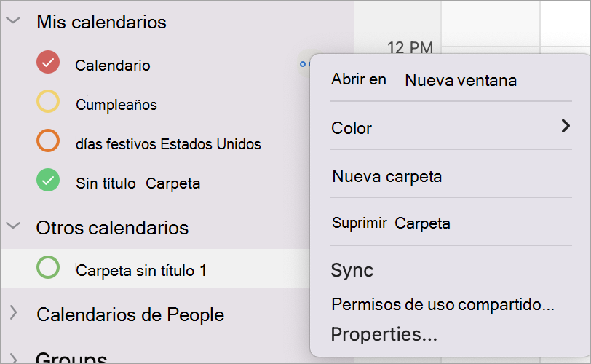Select the Carpeta sin título 1 row
This screenshot has height=364, width=591.
pyautogui.click(x=156, y=269)
